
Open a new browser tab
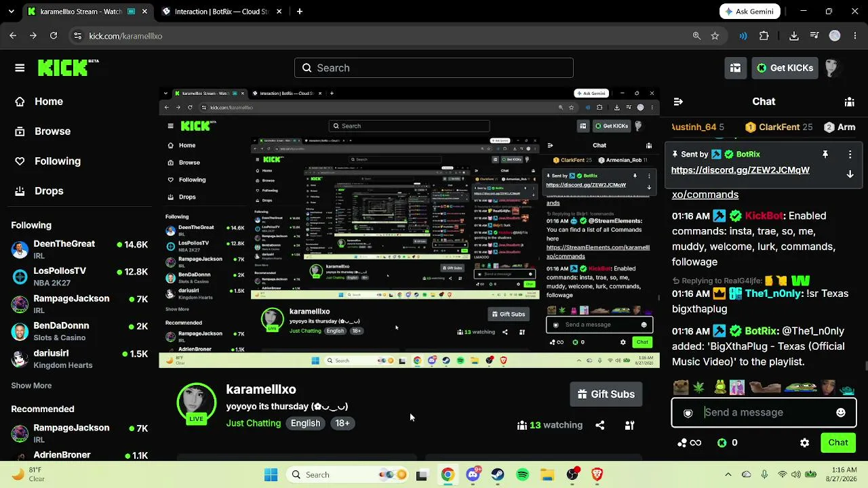coord(299,12)
